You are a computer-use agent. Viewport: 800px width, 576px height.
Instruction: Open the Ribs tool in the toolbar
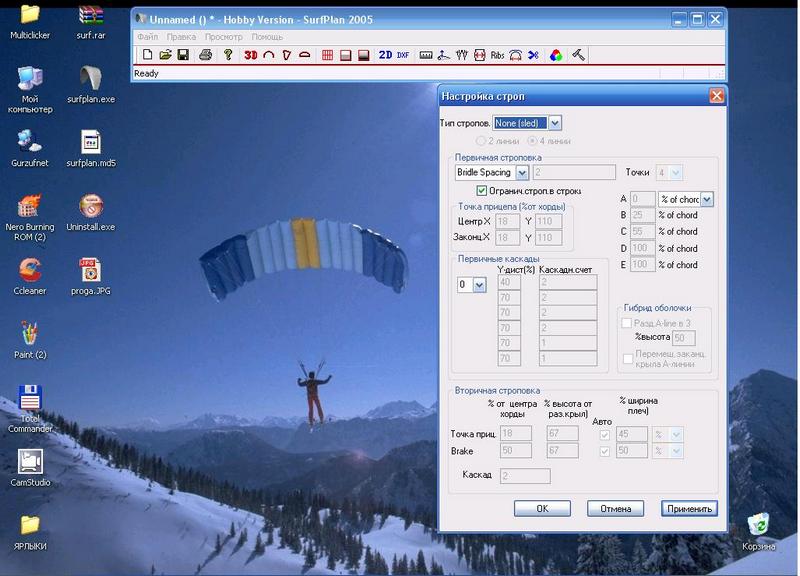pyautogui.click(x=497, y=55)
